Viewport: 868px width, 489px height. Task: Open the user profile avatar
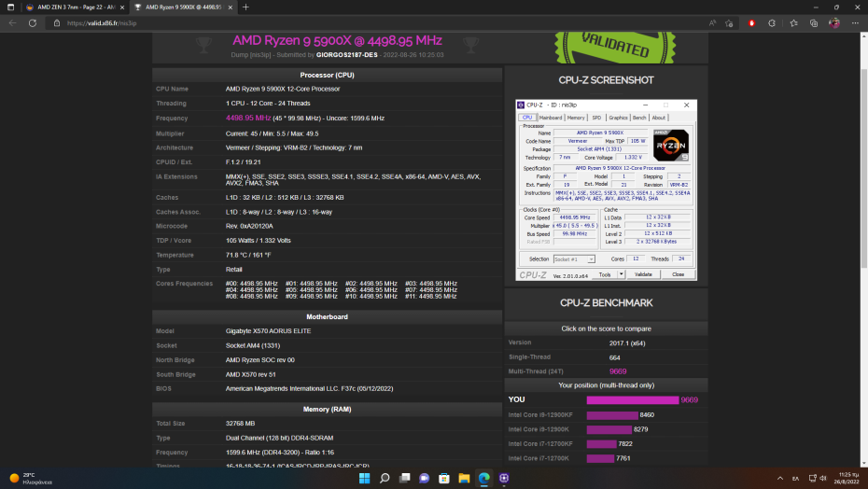click(x=834, y=23)
